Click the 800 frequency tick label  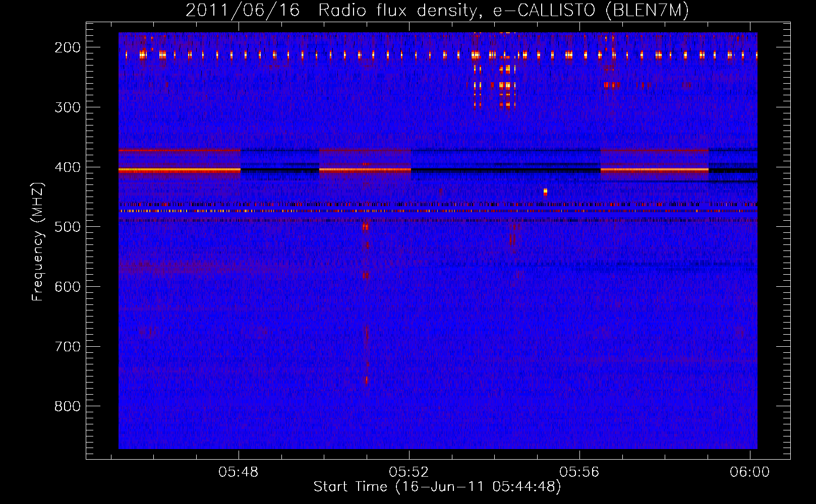click(x=68, y=406)
